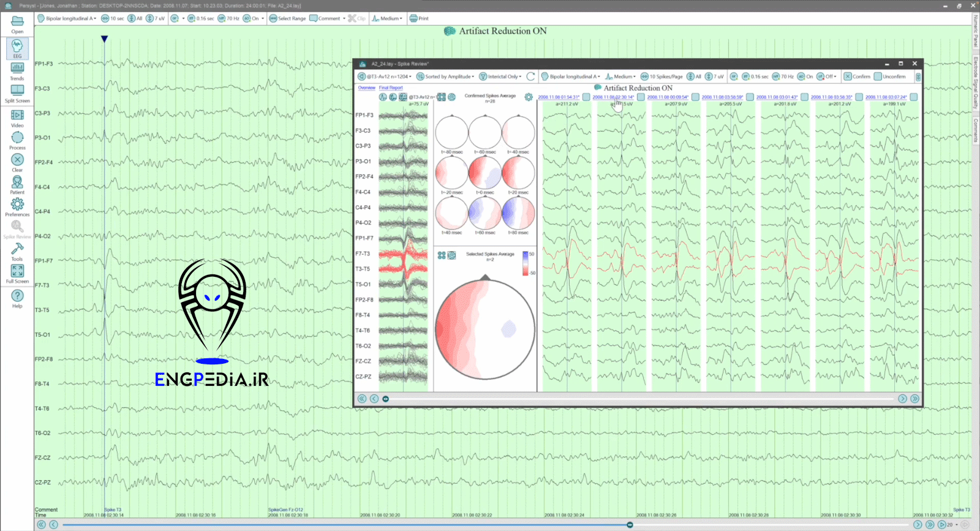This screenshot has width=980, height=531.
Task: Open spike link 2008.11.08 01:54:31
Action: [559, 97]
